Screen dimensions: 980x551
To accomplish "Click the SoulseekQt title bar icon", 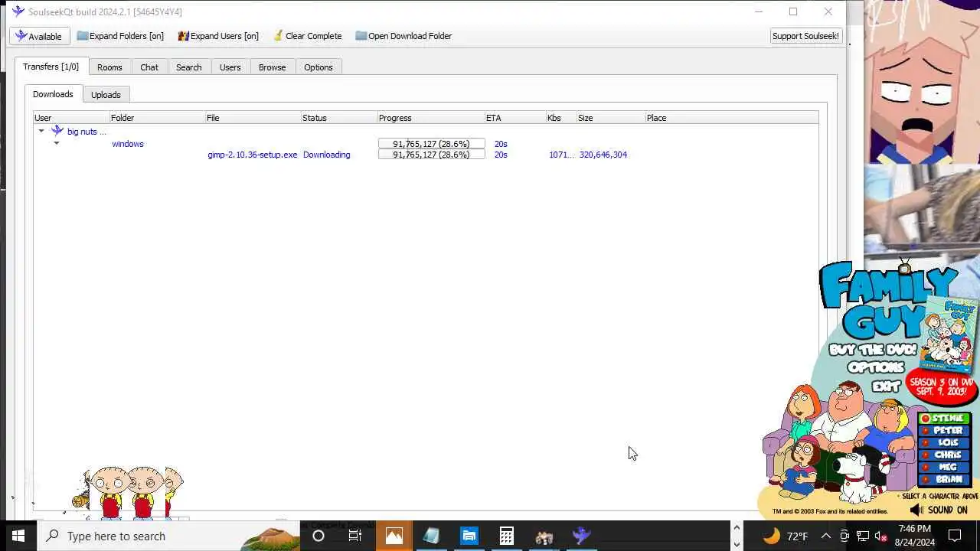I will [18, 11].
